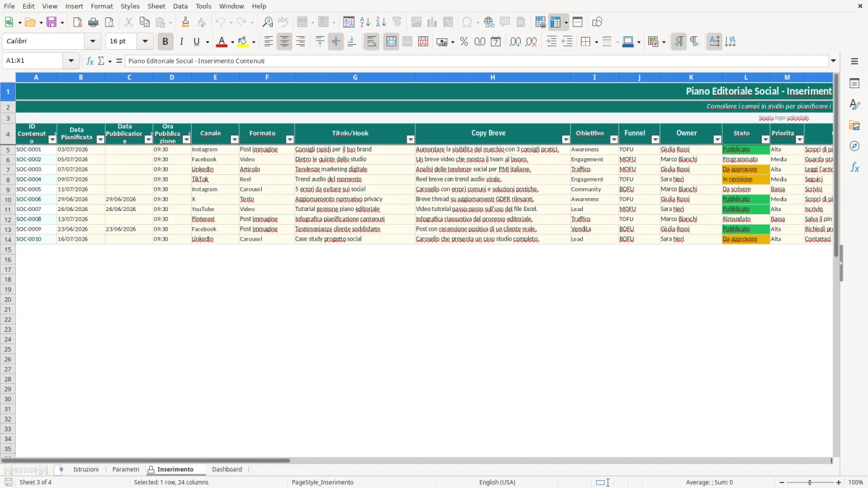The image size is (868, 488).
Task: Open Find and Replace icon
Action: pyautogui.click(x=268, y=22)
